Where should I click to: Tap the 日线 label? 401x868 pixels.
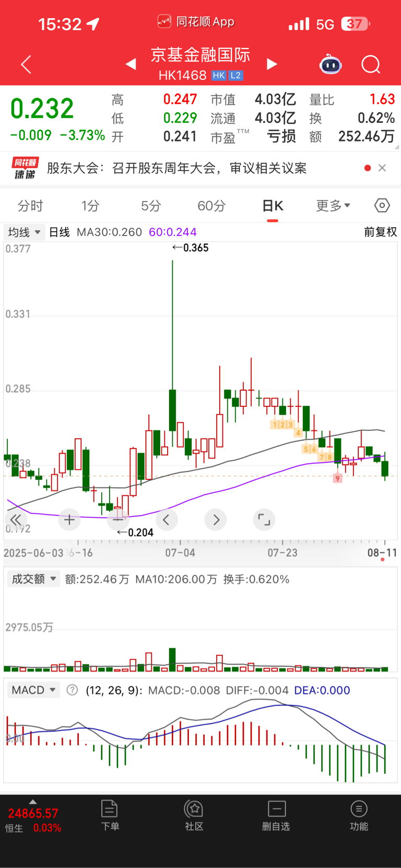tap(60, 232)
